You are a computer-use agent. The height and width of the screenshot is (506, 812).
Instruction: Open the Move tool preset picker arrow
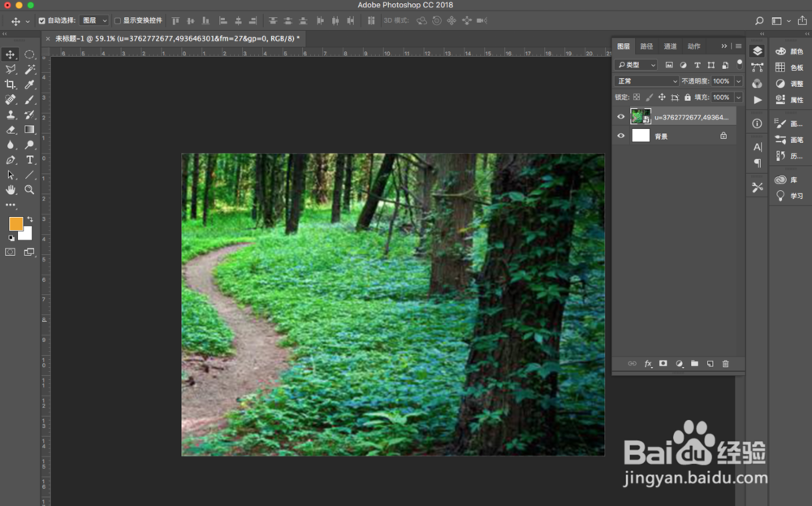coord(28,21)
